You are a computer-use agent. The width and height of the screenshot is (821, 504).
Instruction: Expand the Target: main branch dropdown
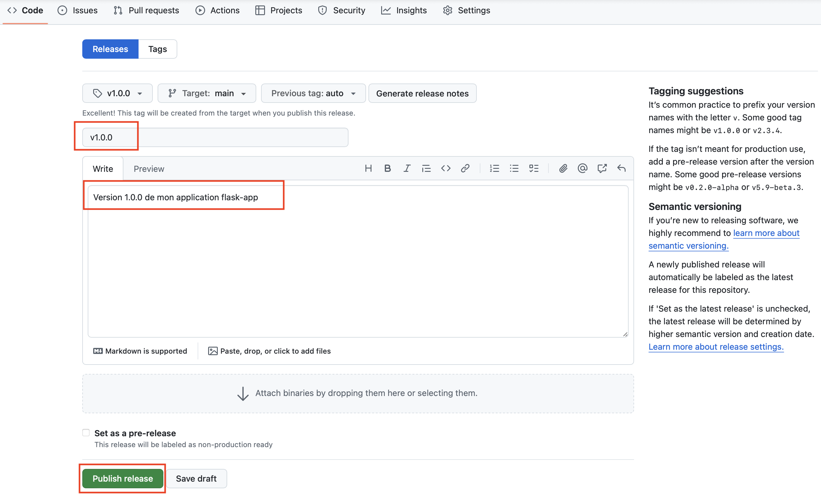click(x=207, y=93)
